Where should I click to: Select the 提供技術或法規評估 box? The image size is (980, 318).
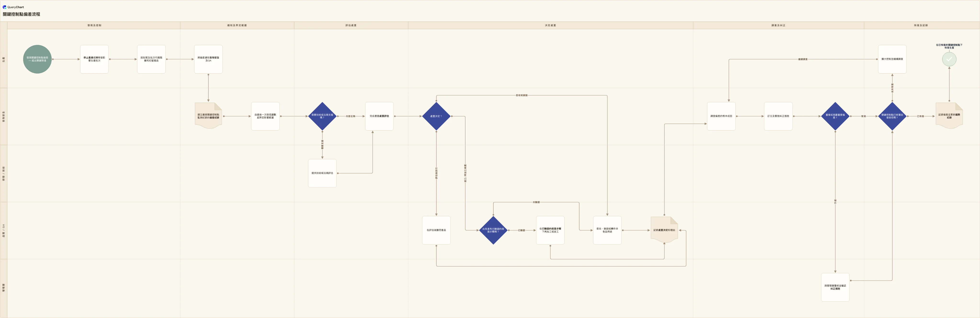click(322, 173)
